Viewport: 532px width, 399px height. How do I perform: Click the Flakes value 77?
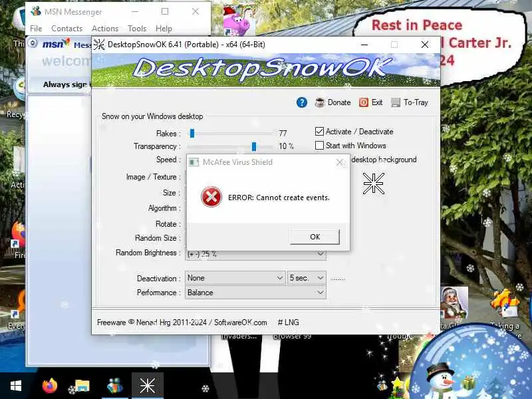[283, 134]
